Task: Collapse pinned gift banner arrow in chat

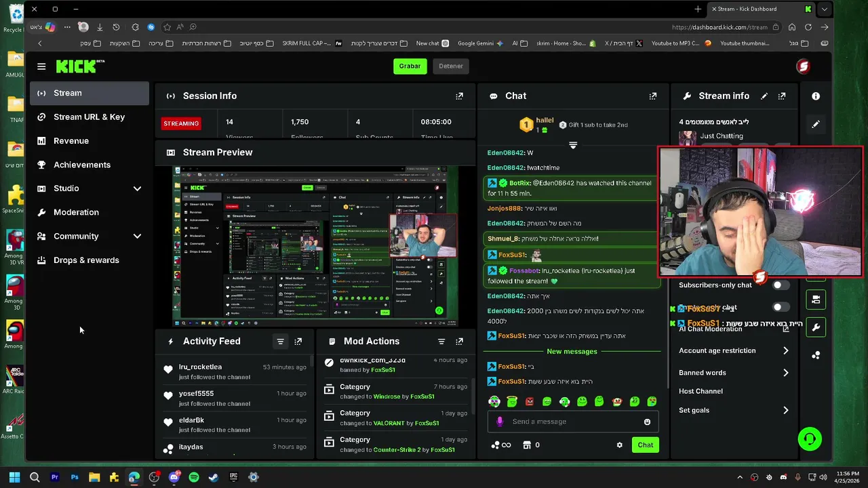Action: (x=573, y=145)
